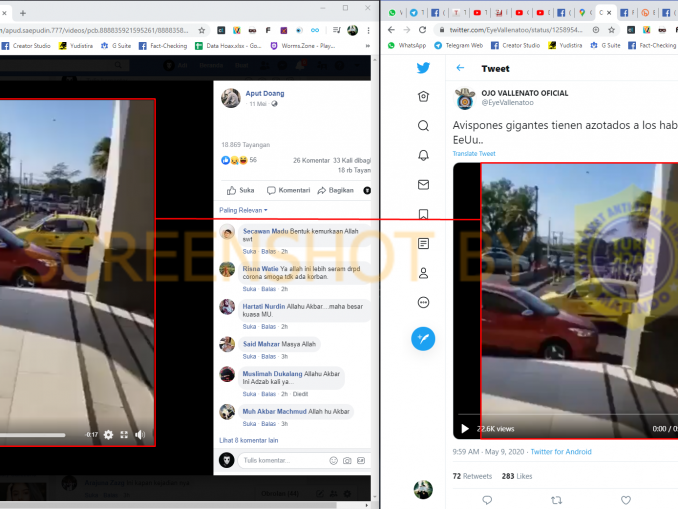This screenshot has width=678, height=509.
Task: Click the 283 Likes count
Action: 517,476
